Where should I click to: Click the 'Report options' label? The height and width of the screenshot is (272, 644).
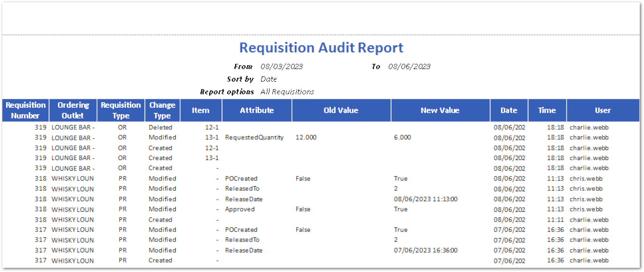[227, 92]
